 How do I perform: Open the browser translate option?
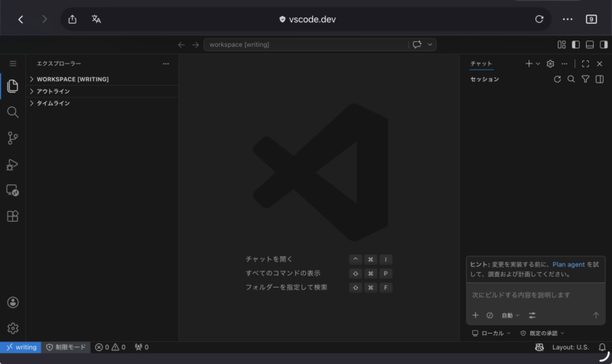[96, 19]
